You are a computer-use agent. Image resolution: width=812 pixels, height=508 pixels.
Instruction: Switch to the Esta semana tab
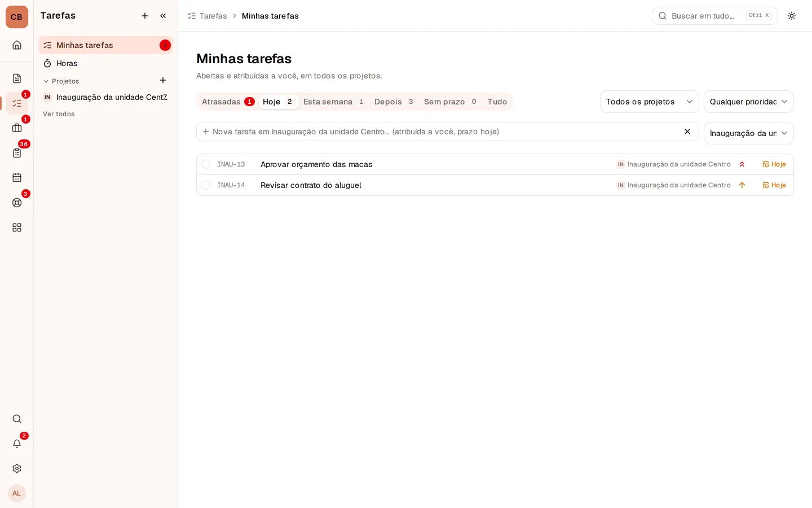334,102
